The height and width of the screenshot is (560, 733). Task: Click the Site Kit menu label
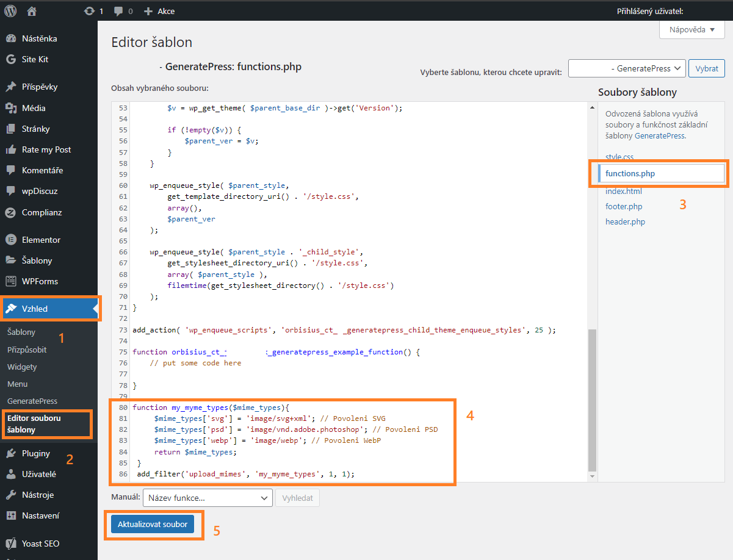(x=35, y=59)
